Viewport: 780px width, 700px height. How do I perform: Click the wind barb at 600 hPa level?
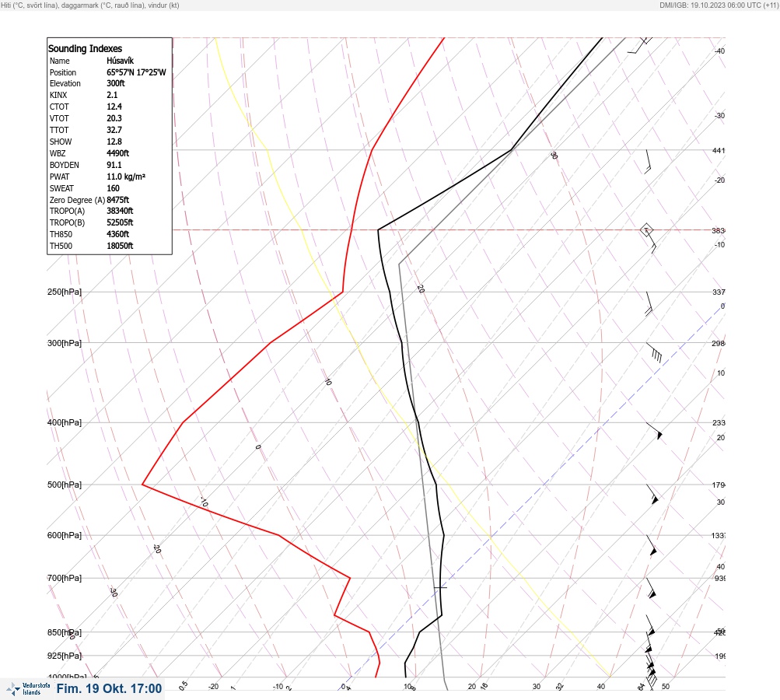pyautogui.click(x=652, y=545)
